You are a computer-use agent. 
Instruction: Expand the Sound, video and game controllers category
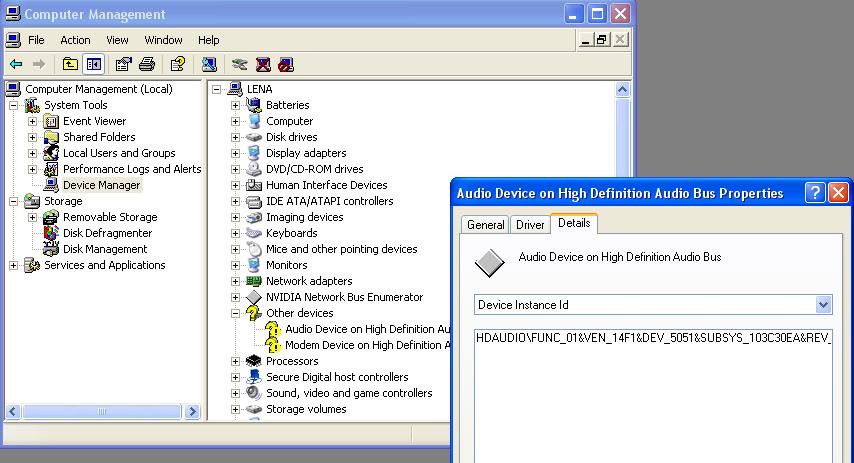pos(235,393)
